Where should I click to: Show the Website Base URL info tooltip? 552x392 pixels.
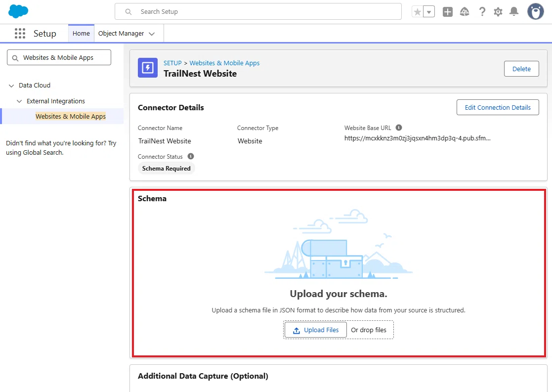point(399,128)
